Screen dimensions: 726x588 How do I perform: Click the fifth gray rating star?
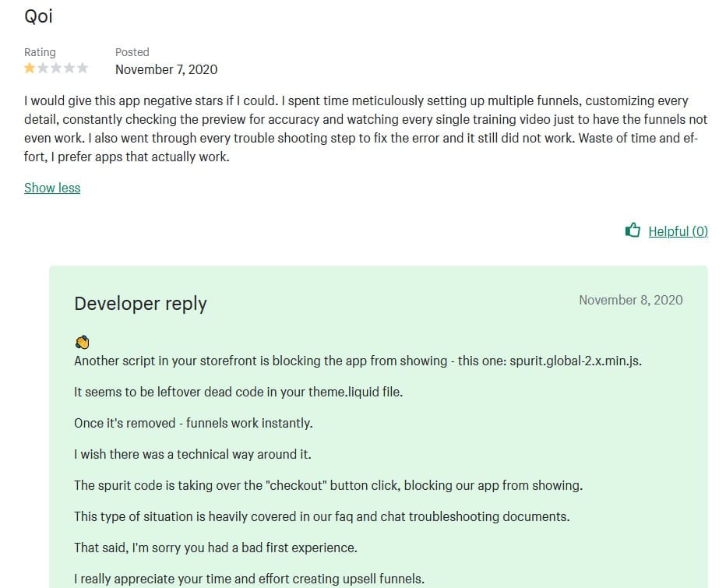(x=83, y=69)
